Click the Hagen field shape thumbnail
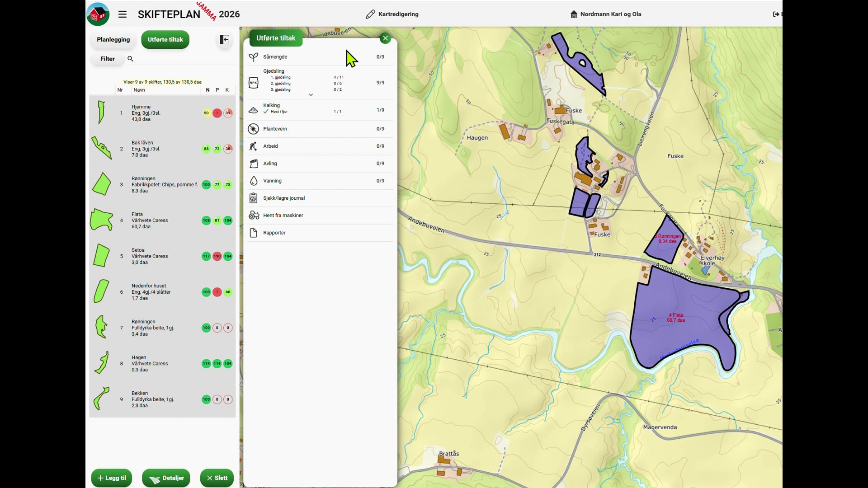Viewport: 868px width, 488px height. (102, 363)
